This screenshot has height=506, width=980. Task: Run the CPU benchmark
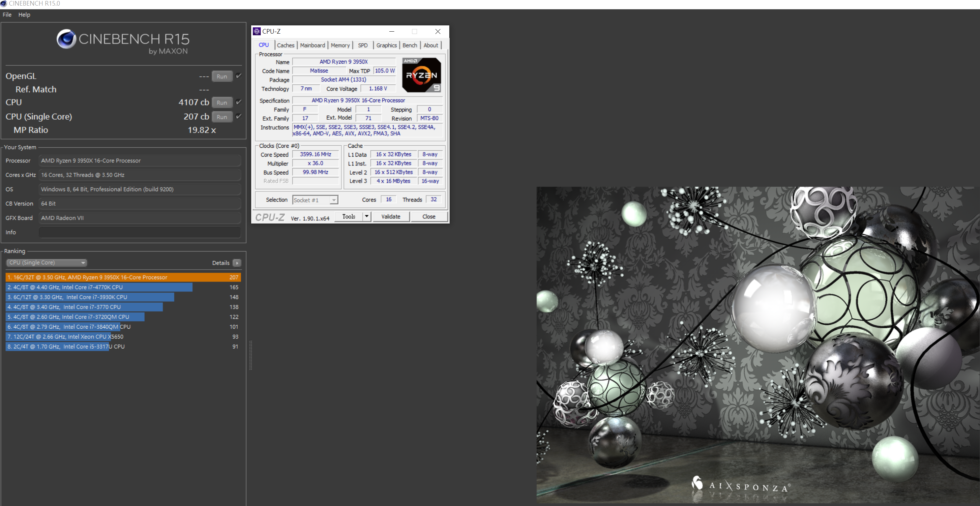pos(222,102)
